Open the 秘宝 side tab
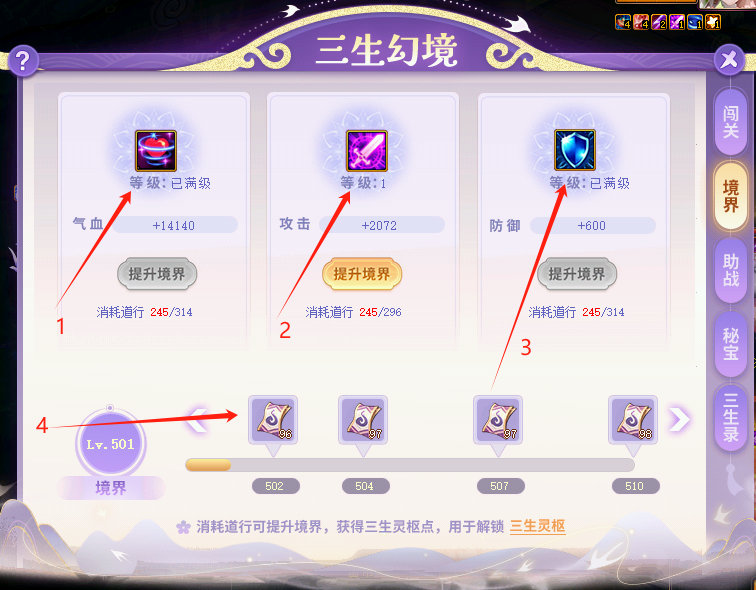The image size is (756, 590). 731,344
